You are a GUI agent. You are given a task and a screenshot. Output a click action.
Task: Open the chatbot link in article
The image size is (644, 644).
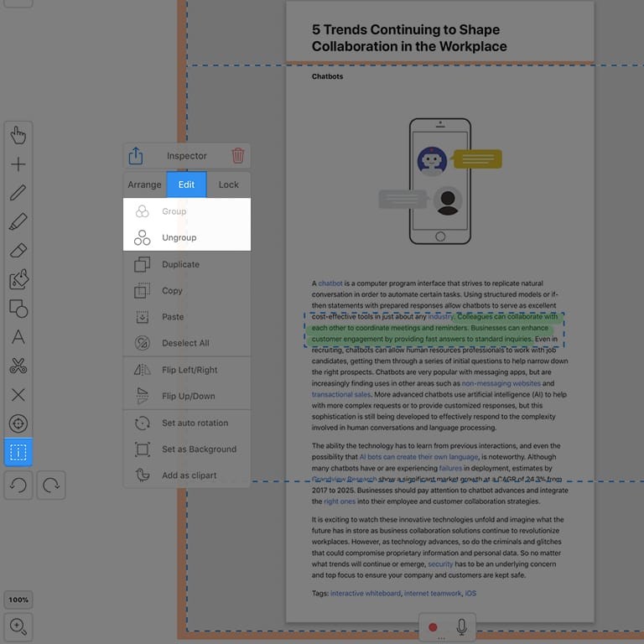[x=330, y=283]
